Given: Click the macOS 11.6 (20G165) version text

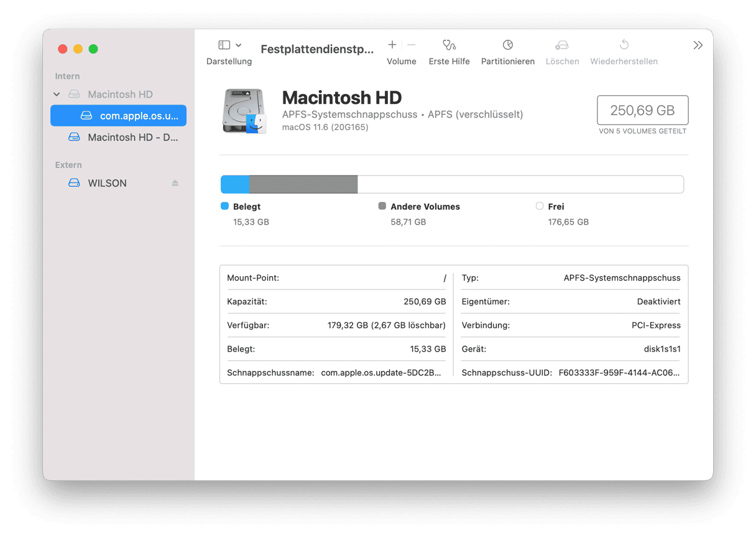Looking at the screenshot, I should [325, 128].
